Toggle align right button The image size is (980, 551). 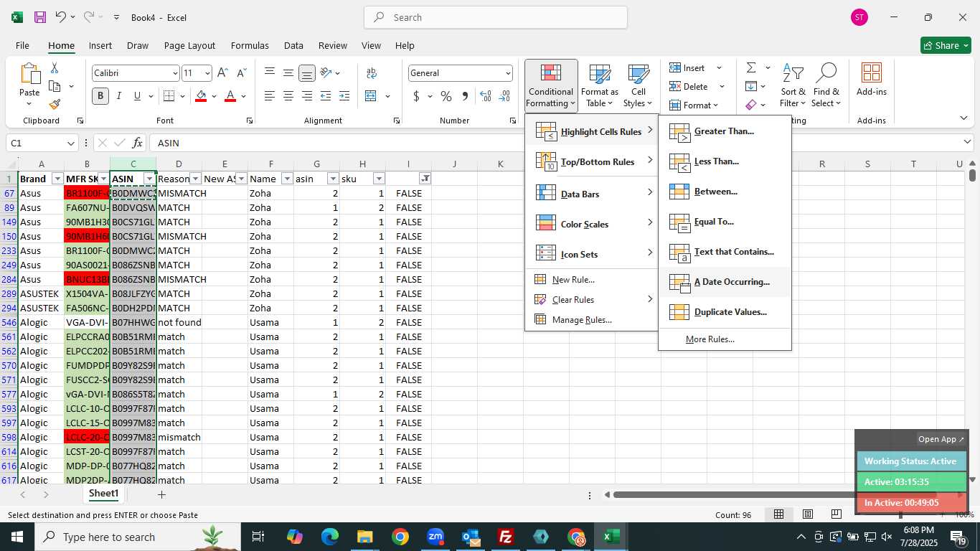[x=307, y=96]
